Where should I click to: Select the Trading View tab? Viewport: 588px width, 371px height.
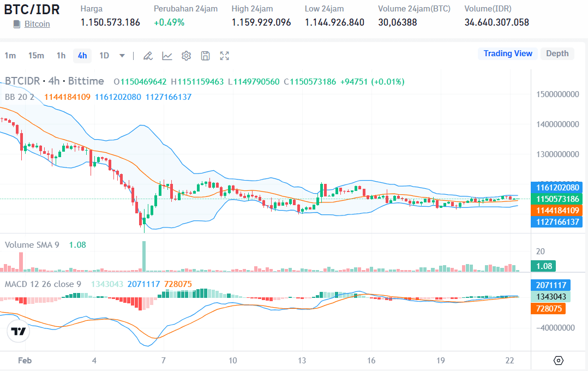[507, 53]
